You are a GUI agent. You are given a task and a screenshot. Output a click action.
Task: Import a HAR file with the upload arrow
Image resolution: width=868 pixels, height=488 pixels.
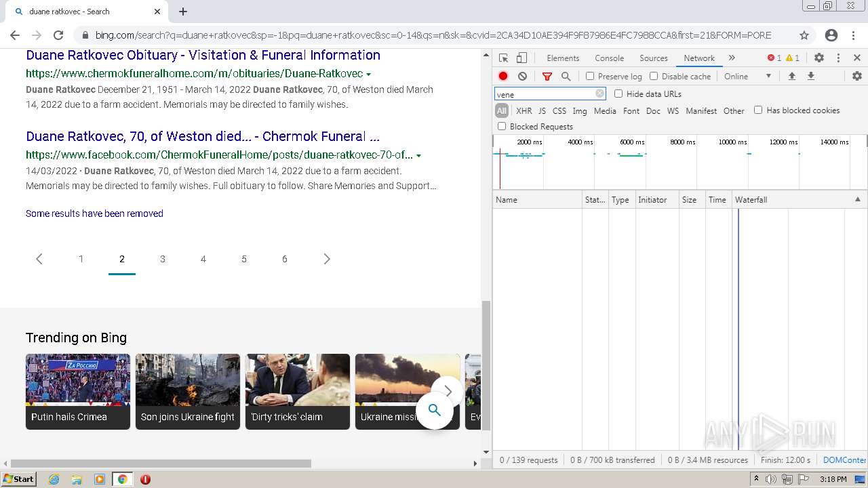pos(791,77)
